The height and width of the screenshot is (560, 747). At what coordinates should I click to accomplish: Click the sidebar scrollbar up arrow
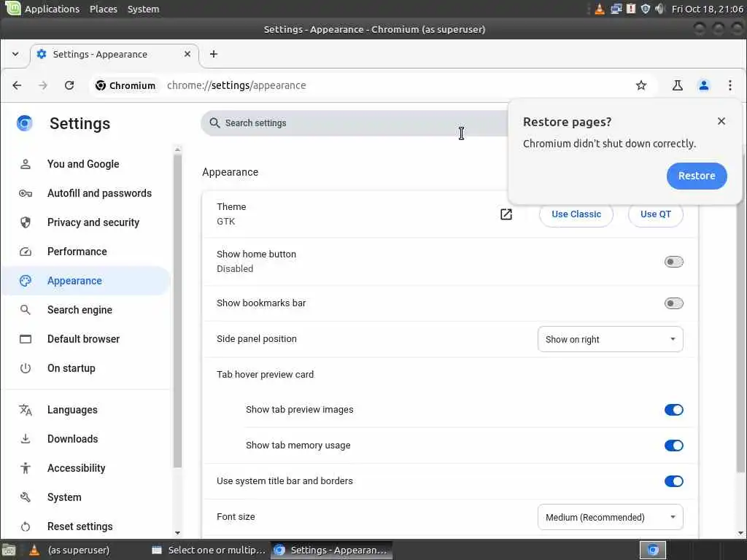(177, 149)
